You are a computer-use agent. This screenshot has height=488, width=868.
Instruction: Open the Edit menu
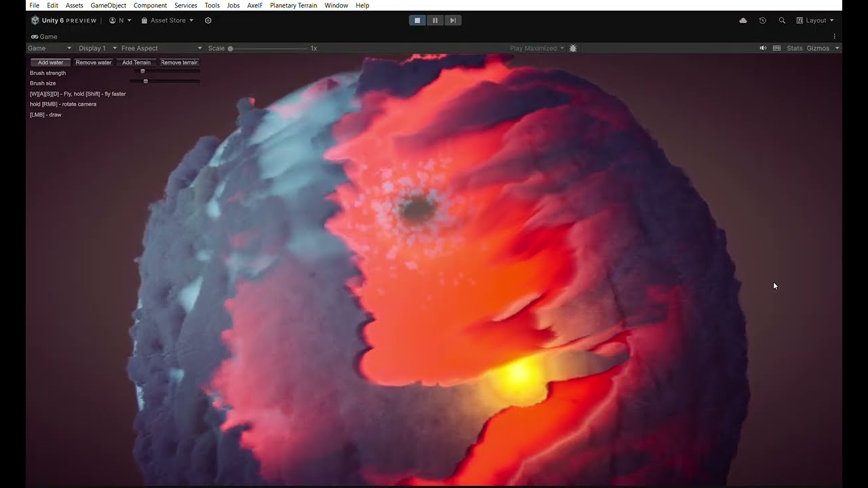pos(52,5)
